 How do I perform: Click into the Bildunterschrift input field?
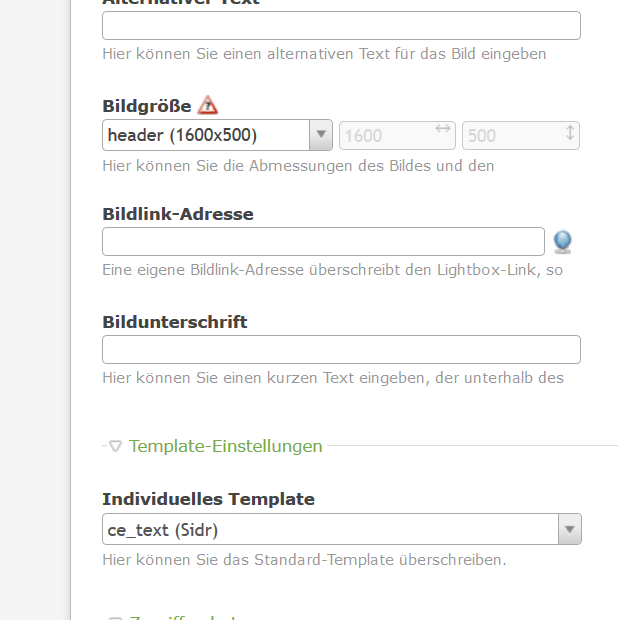[x=341, y=350]
